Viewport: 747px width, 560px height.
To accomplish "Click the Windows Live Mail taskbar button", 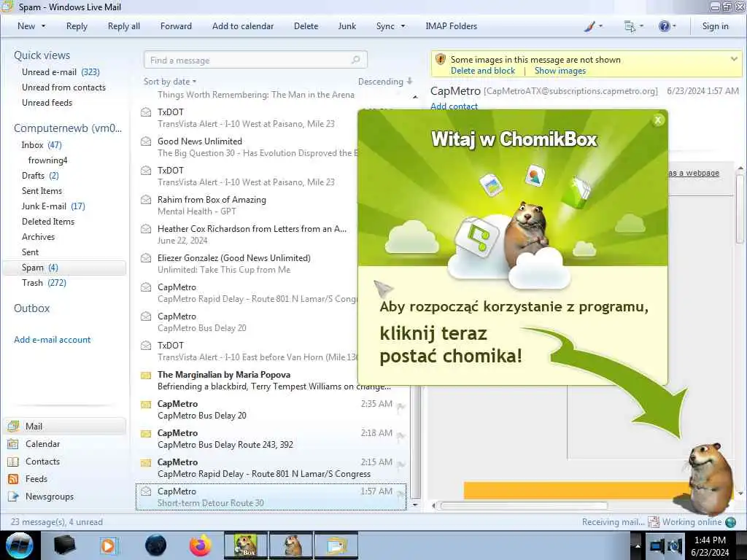I will coord(336,545).
